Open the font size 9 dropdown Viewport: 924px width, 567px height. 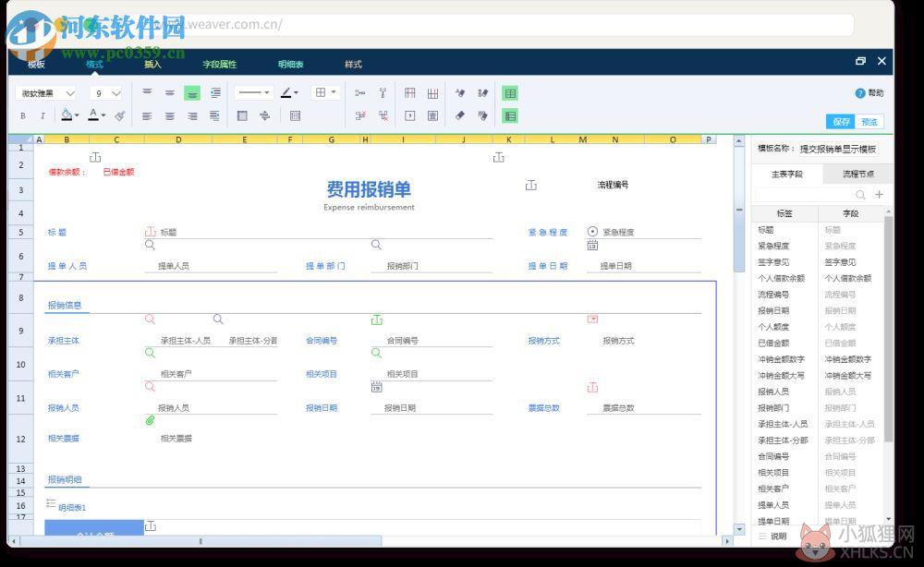coord(106,93)
